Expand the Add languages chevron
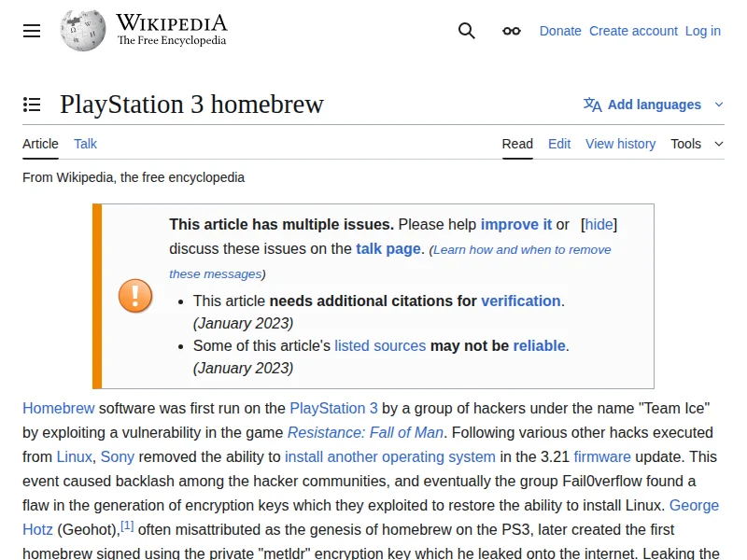The image size is (747, 560). point(719,105)
